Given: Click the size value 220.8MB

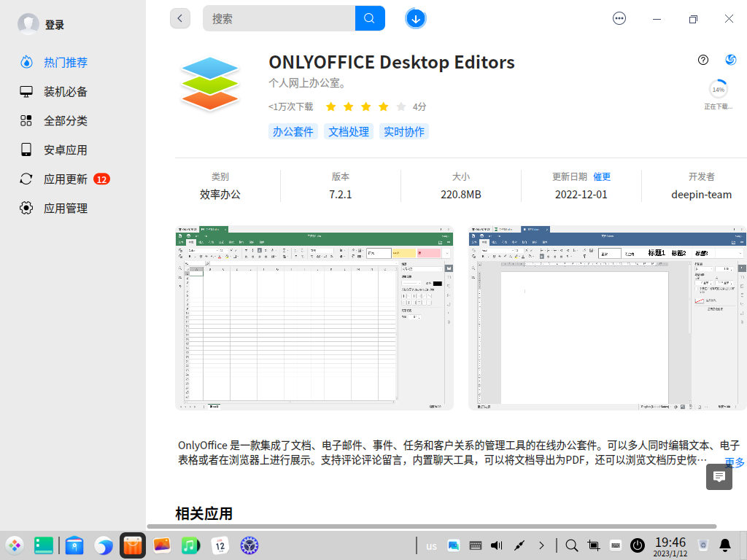Looking at the screenshot, I should click(461, 195).
